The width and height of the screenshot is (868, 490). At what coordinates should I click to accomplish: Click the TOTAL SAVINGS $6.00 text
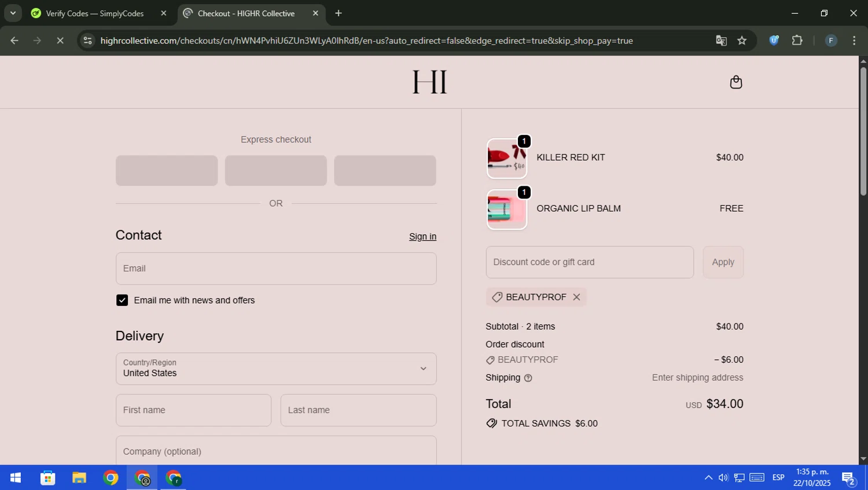(550, 423)
